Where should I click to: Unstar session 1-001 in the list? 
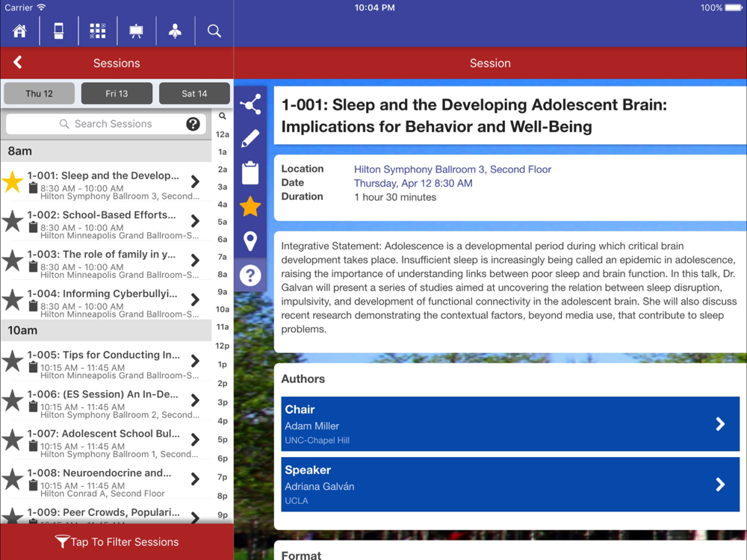[13, 181]
